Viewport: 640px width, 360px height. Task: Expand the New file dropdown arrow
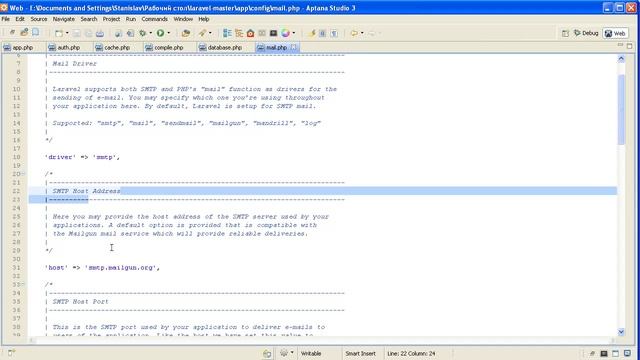pos(67,33)
